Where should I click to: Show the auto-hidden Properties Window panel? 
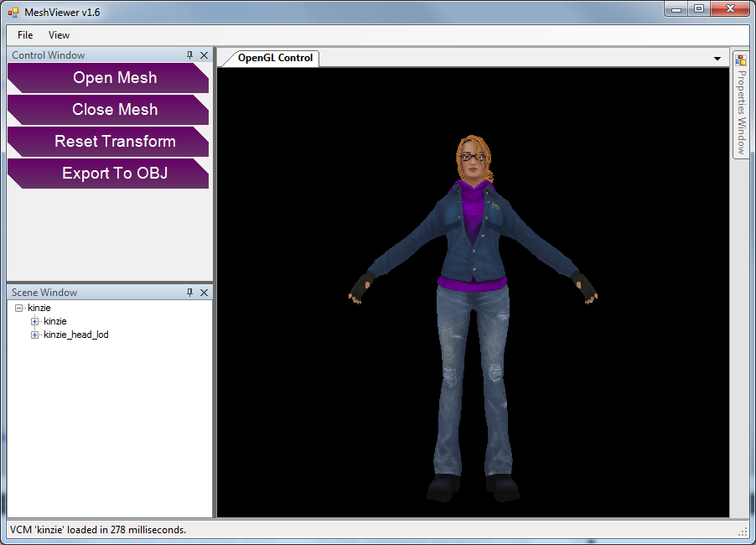pyautogui.click(x=741, y=112)
